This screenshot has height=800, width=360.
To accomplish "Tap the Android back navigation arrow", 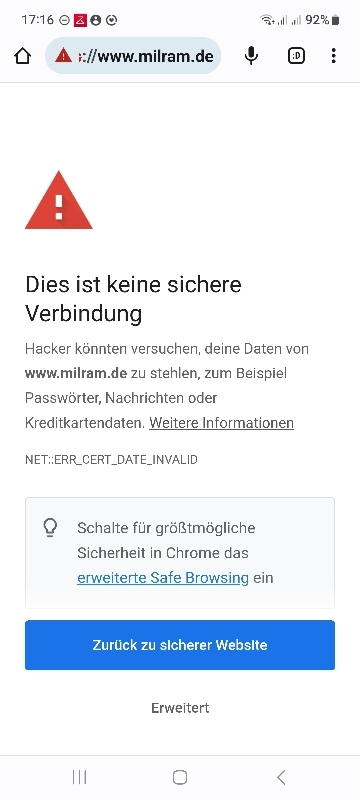I will [280, 777].
